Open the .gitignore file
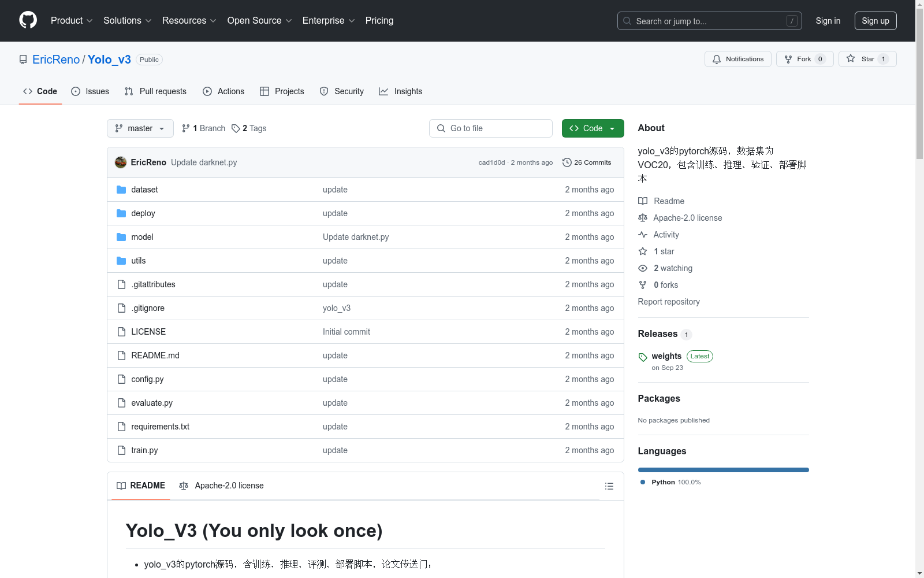This screenshot has width=924, height=578. 148,308
